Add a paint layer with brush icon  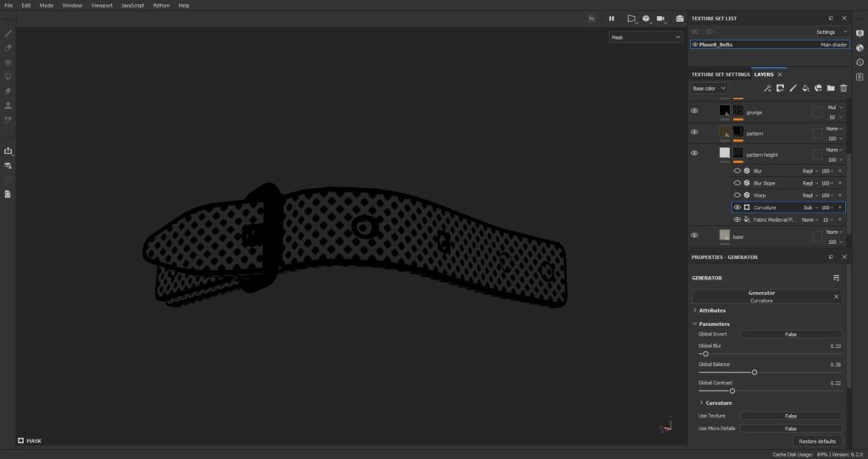[793, 88]
